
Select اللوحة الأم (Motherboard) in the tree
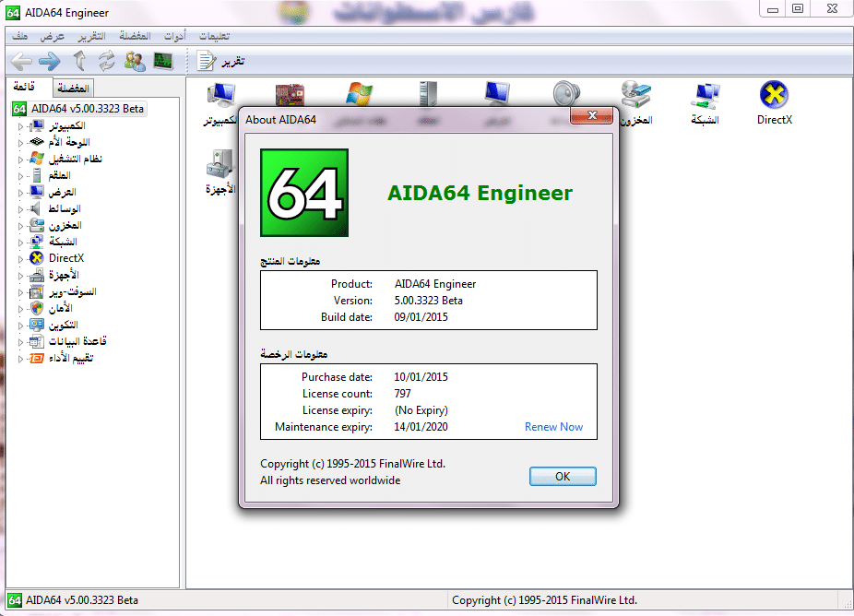(69, 142)
